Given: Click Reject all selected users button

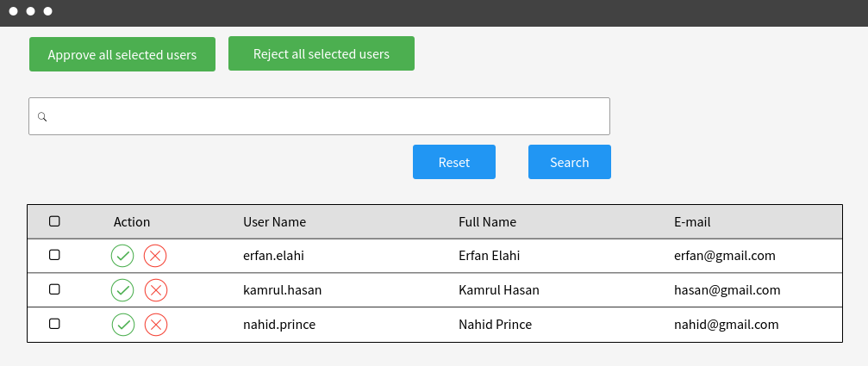Looking at the screenshot, I should coord(321,53).
